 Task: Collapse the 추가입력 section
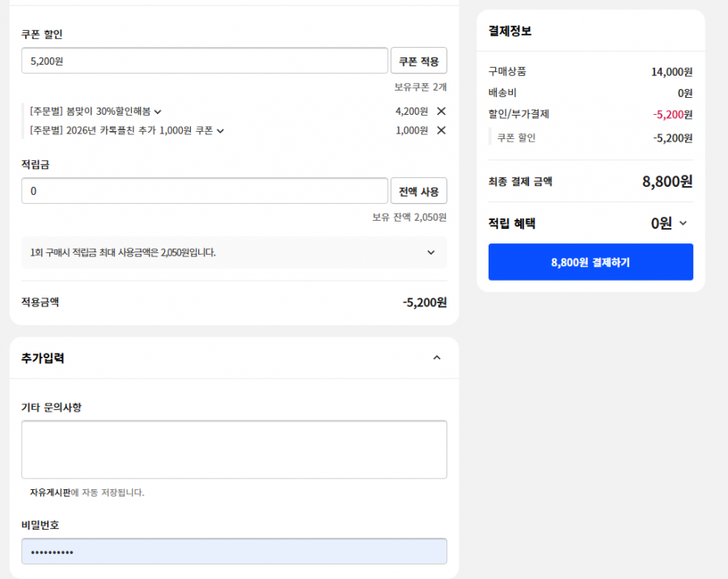[437, 357]
